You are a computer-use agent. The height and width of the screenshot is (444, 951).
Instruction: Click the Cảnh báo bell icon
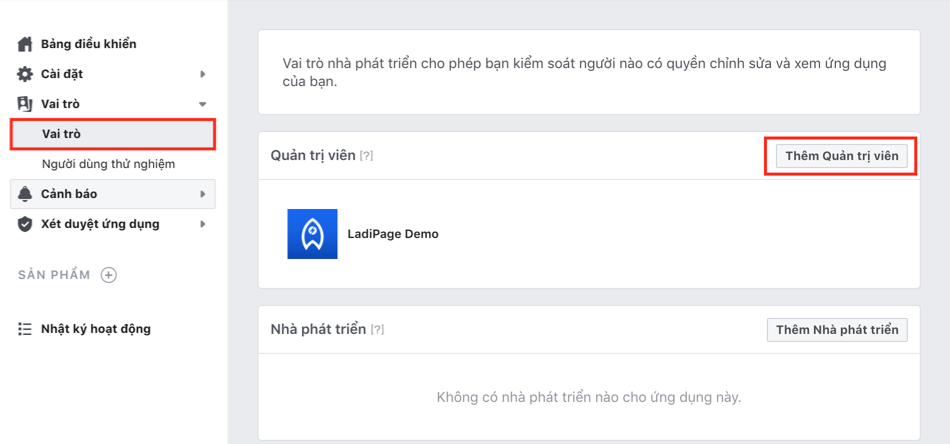[25, 194]
